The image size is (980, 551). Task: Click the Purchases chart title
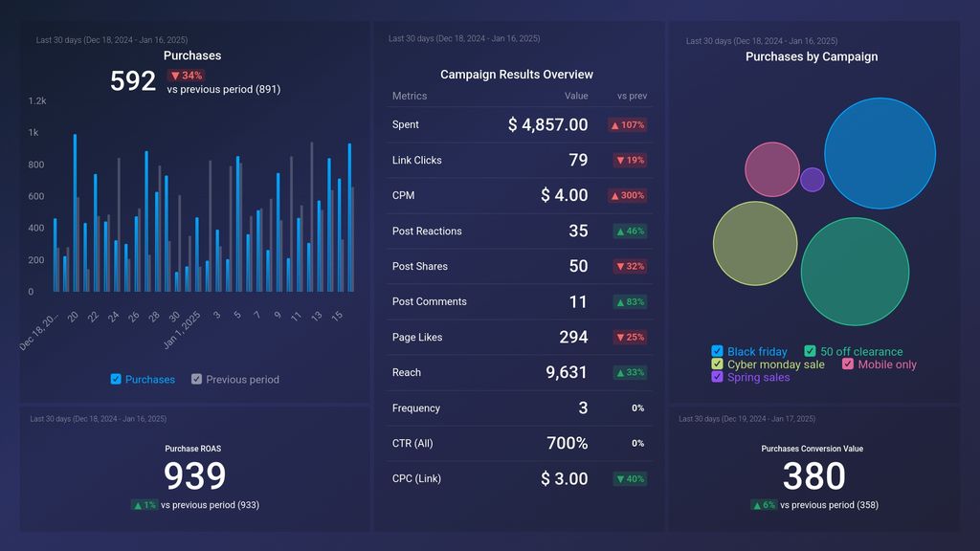click(x=192, y=55)
